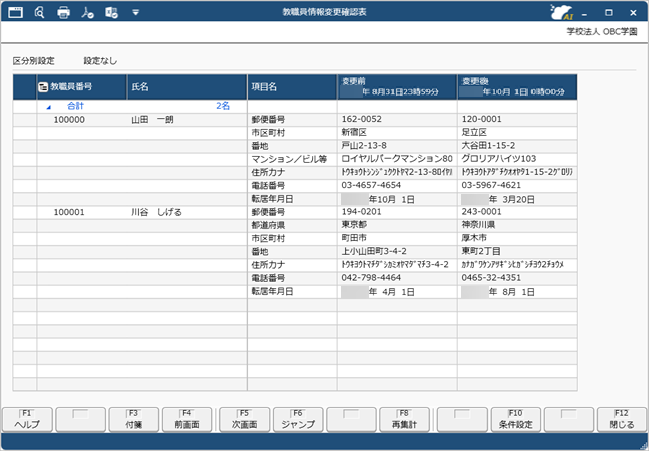The width and height of the screenshot is (649, 451).
Task: Select phone number 03-5967-4621
Action: (x=517, y=185)
